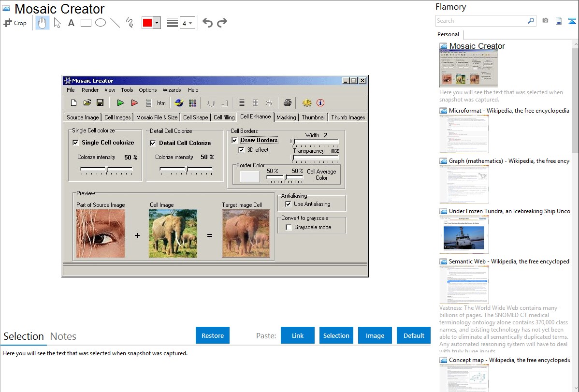Toggle the Use Antialiasing checkbox

(288, 204)
